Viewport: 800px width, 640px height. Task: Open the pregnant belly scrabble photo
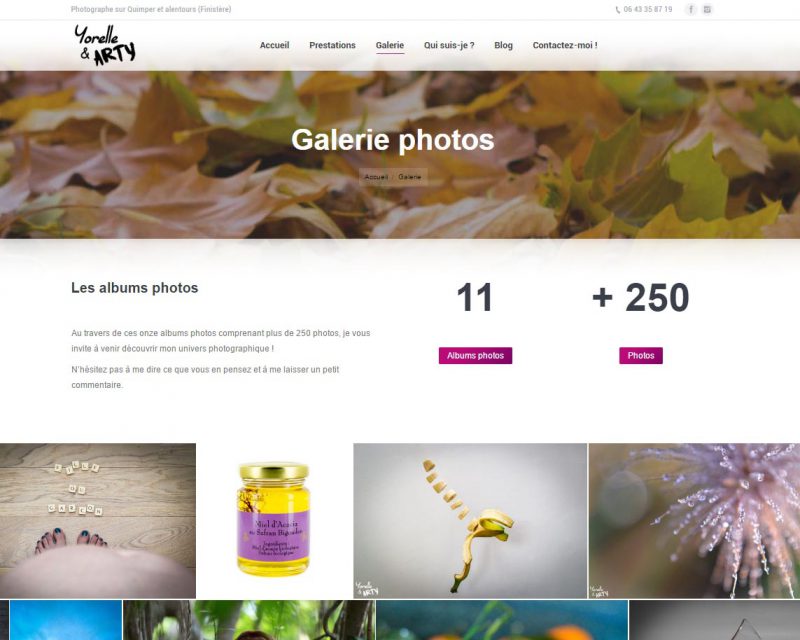point(98,521)
